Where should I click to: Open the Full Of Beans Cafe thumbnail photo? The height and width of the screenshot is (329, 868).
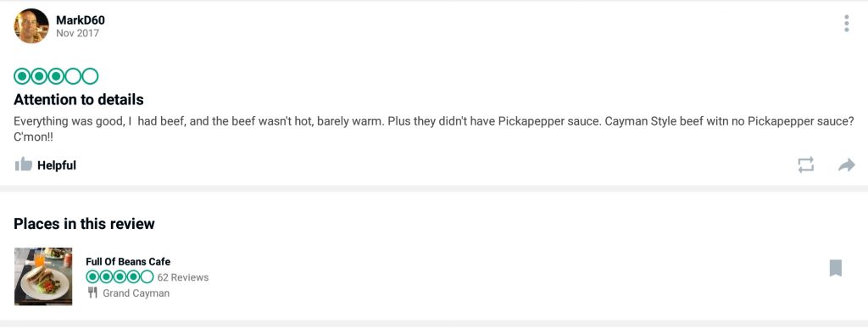pos(43,276)
